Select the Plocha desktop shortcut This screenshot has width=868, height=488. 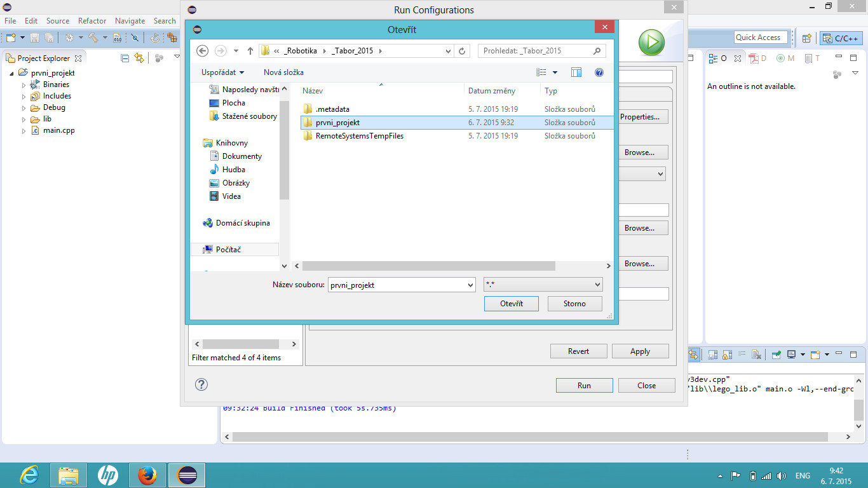(x=233, y=103)
